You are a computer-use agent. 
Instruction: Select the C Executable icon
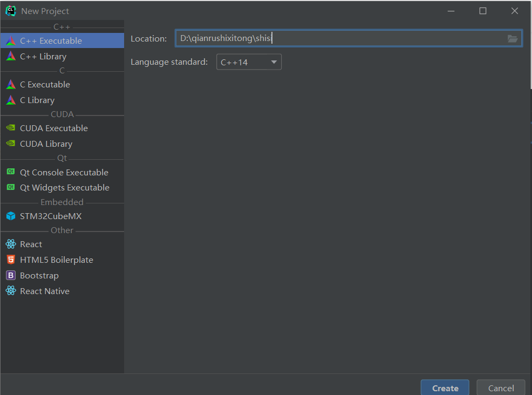coord(11,85)
